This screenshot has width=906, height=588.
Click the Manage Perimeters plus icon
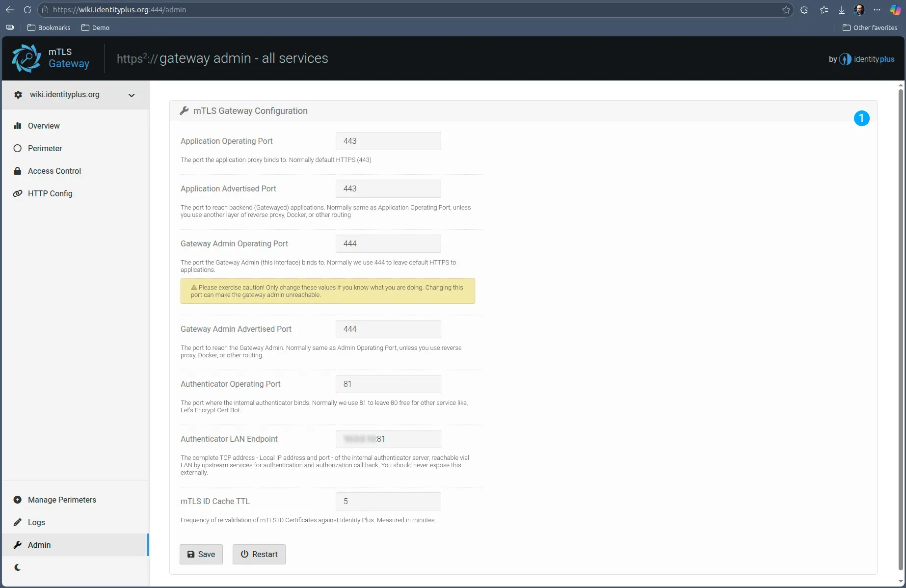(x=18, y=500)
